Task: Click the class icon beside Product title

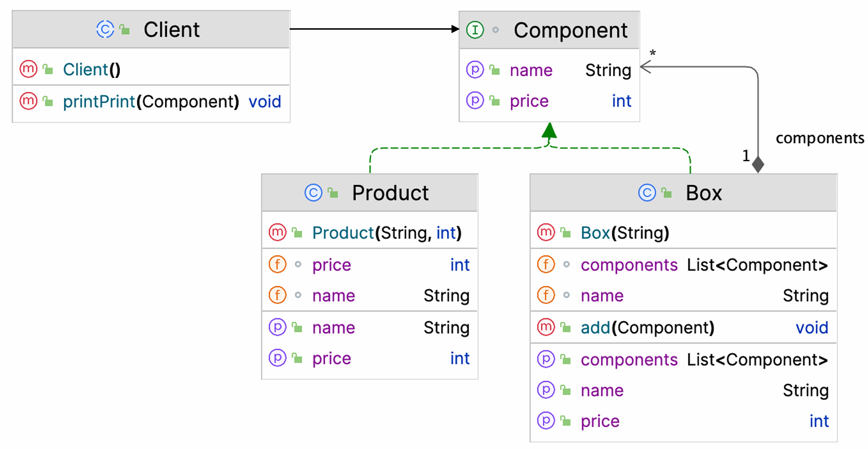Action: [x=313, y=193]
